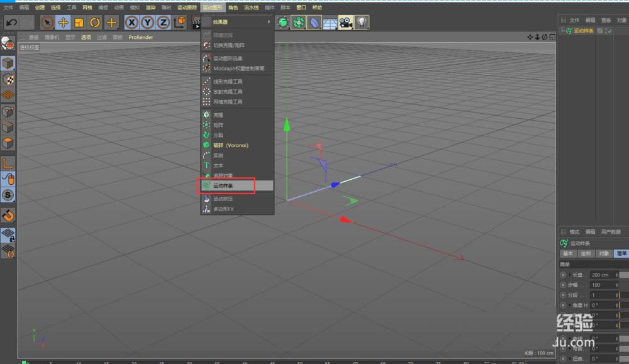The width and height of the screenshot is (629, 364).
Task: Select the Rotate tool
Action: point(95,23)
